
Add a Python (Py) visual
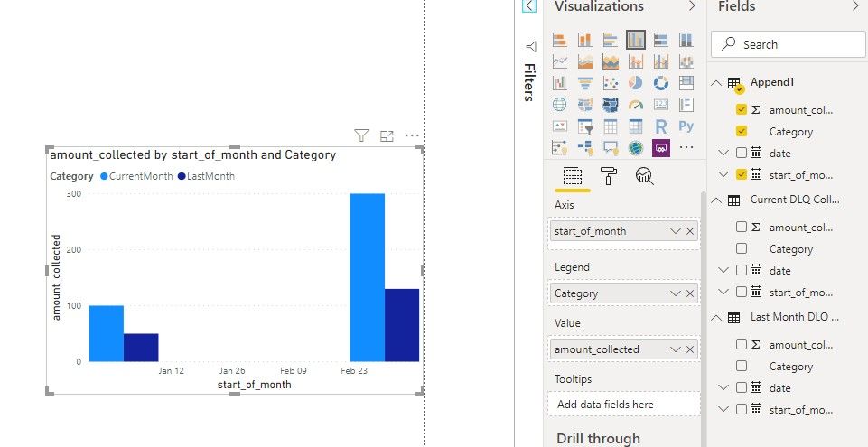(686, 126)
